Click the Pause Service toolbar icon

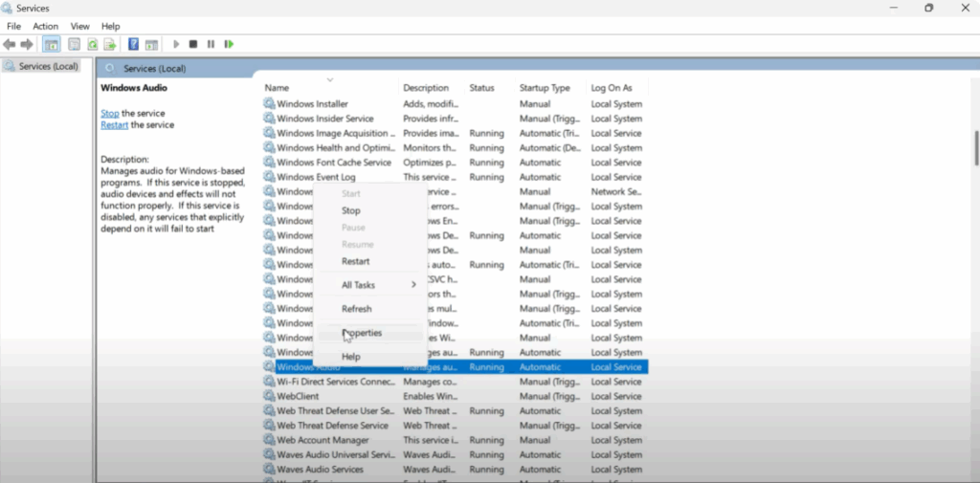point(211,44)
